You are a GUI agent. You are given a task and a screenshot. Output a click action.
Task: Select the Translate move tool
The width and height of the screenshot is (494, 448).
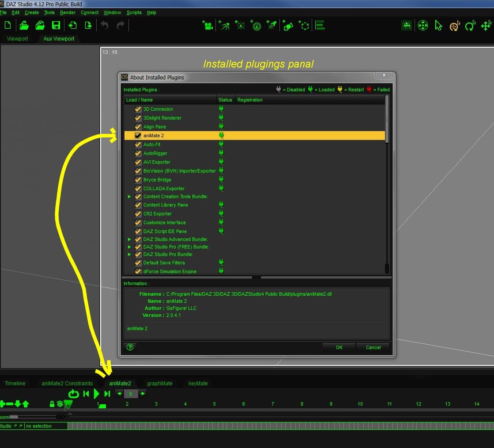tap(486, 26)
